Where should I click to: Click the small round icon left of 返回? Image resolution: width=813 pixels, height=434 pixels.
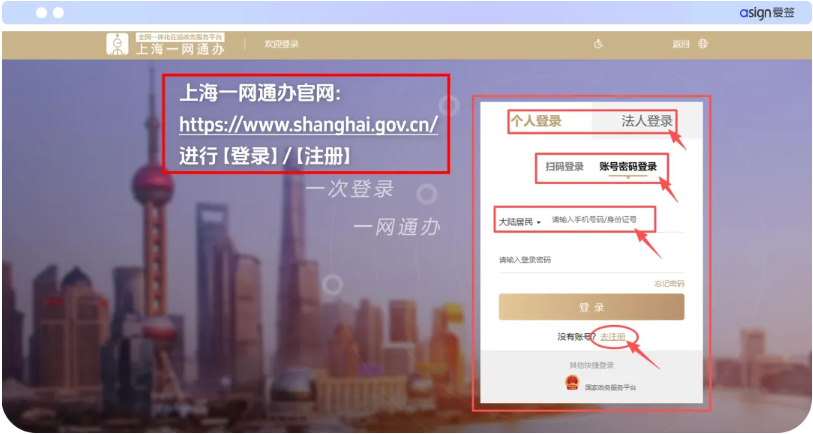point(598,44)
